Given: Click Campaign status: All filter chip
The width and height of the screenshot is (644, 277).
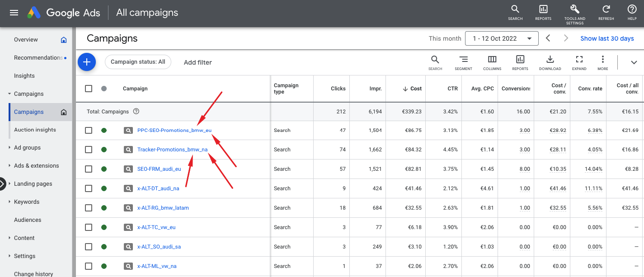Looking at the screenshot, I should tap(138, 62).
